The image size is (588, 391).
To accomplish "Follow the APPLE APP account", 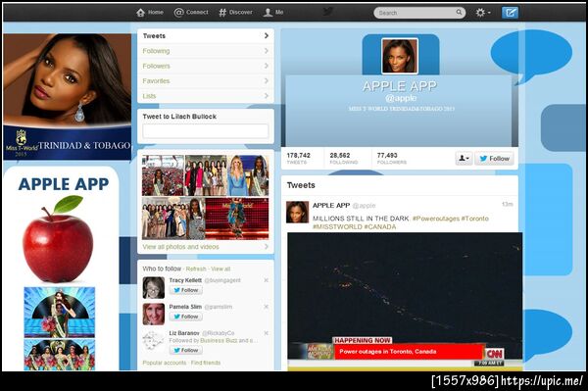I will pos(494,158).
